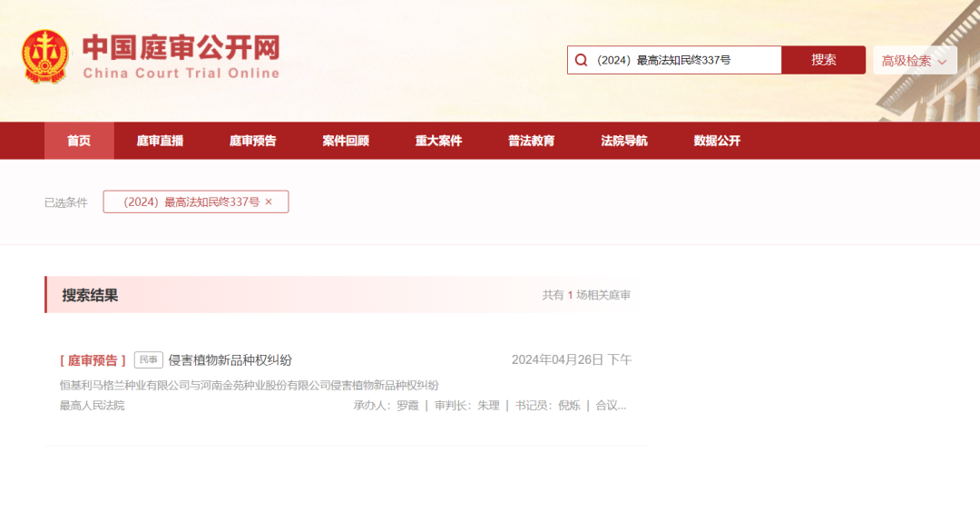Image resolution: width=980 pixels, height=511 pixels.
Task: Click the date 2024年04月26日 下午
Action: pos(572,359)
